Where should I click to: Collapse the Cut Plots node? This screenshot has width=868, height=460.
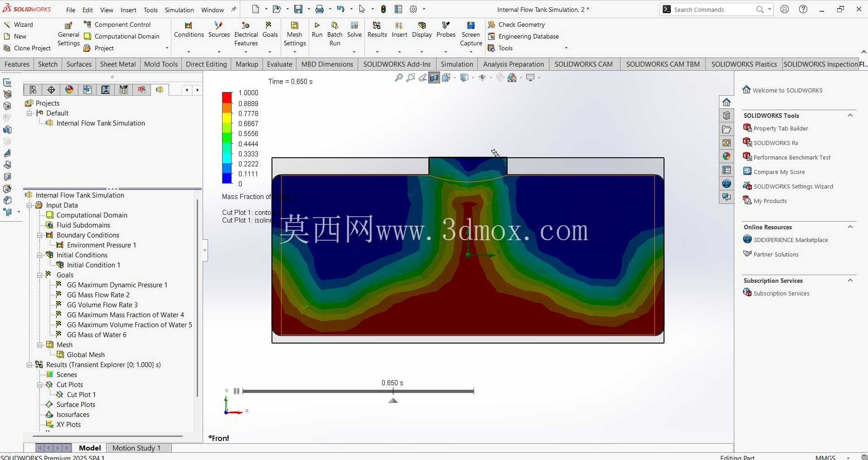[40, 385]
